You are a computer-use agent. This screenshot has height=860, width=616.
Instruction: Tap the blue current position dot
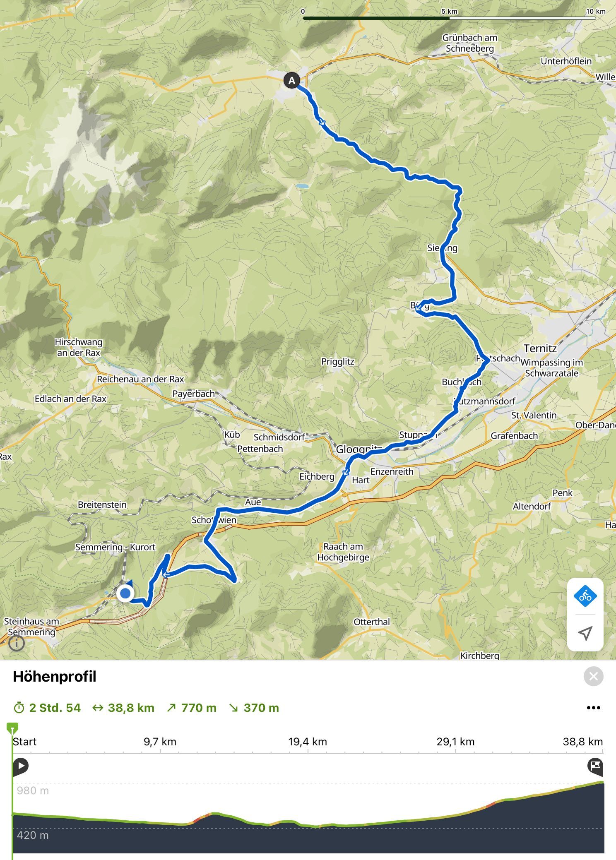click(x=125, y=593)
